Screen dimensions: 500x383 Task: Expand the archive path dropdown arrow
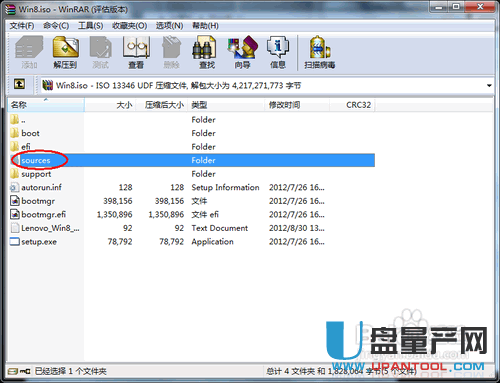(489, 86)
